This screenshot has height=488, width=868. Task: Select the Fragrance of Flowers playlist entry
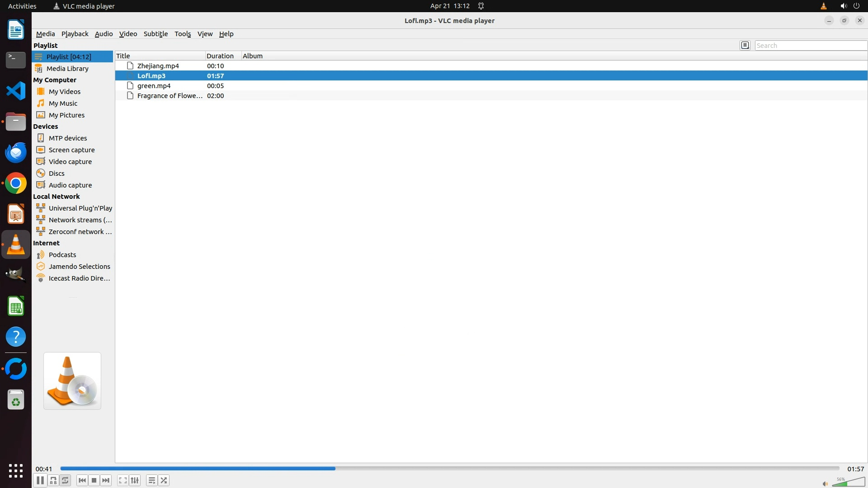coord(170,96)
